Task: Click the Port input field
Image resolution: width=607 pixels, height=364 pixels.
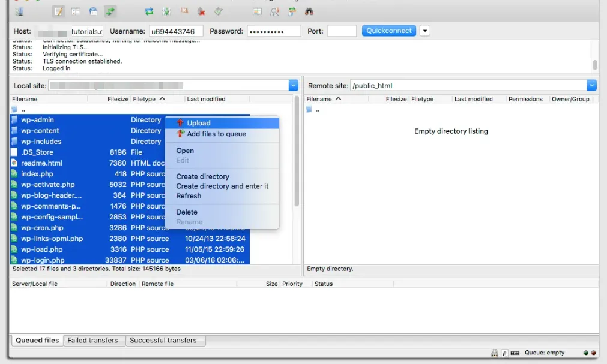Action: point(342,31)
